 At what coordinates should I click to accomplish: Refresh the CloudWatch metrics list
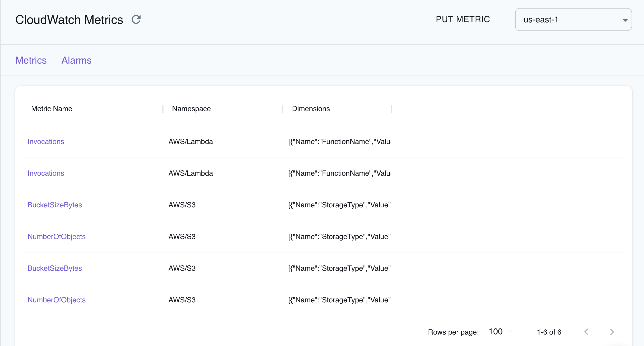136,19
